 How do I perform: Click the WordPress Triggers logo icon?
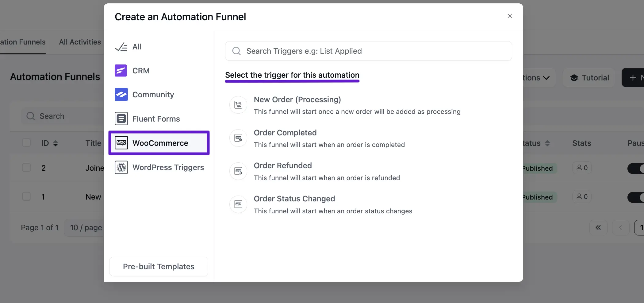(x=121, y=167)
